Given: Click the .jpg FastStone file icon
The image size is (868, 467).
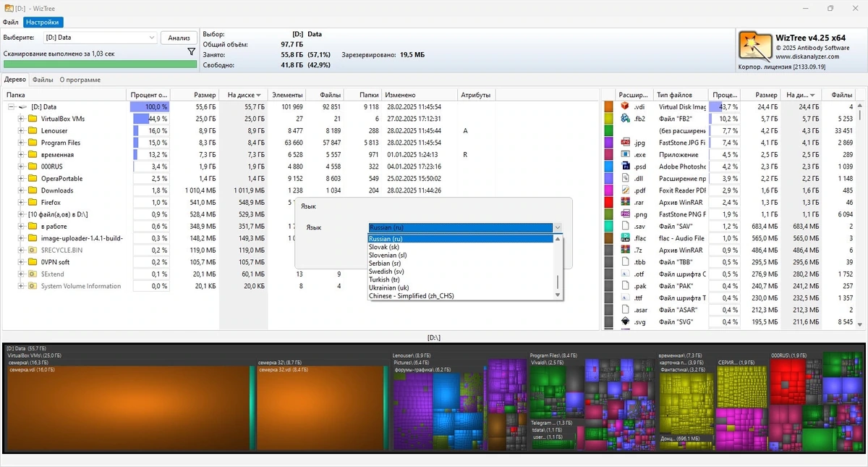Looking at the screenshot, I should click(x=626, y=143).
